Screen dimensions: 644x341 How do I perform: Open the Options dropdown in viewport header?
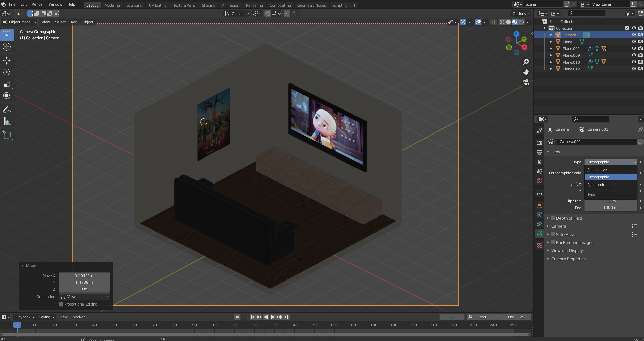click(521, 14)
